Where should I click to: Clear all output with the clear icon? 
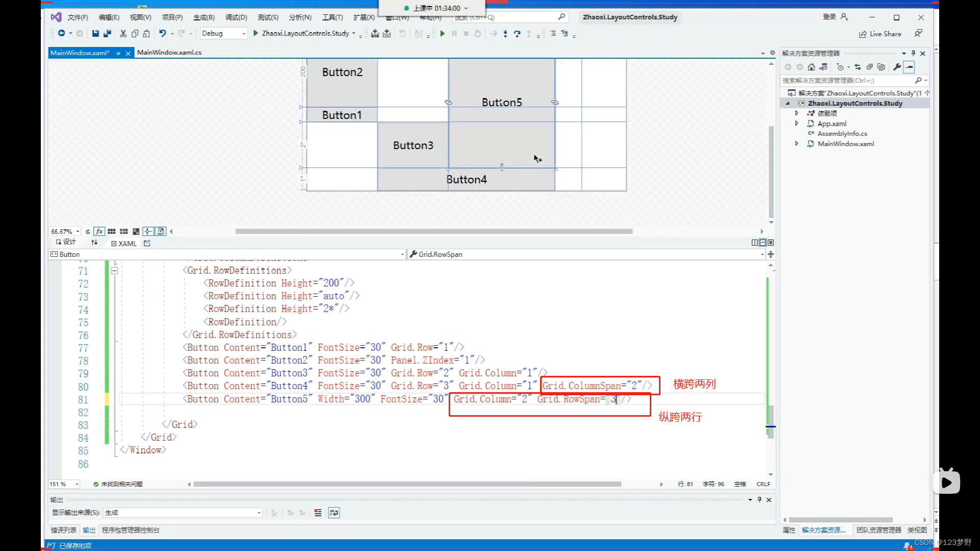click(318, 513)
